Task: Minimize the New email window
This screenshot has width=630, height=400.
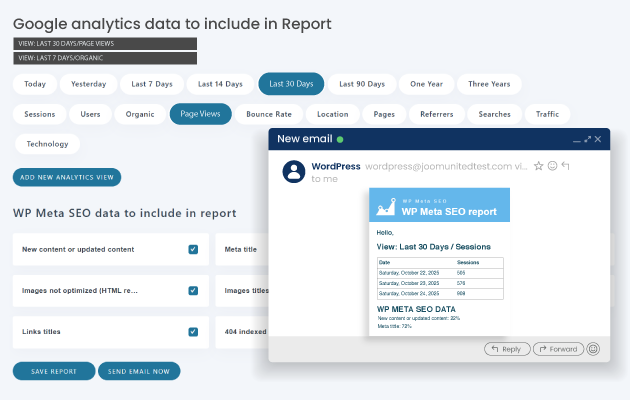Action: click(576, 139)
